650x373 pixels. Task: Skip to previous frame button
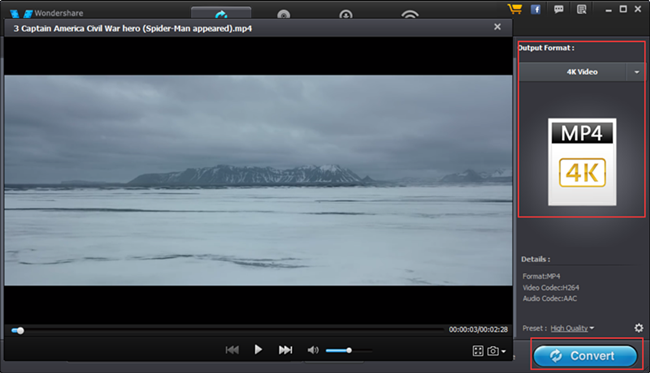tap(232, 350)
